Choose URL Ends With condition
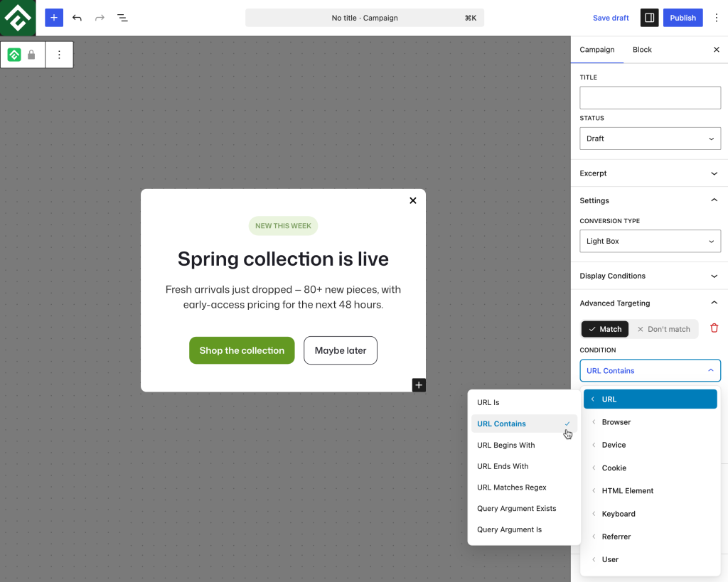 click(x=524, y=466)
